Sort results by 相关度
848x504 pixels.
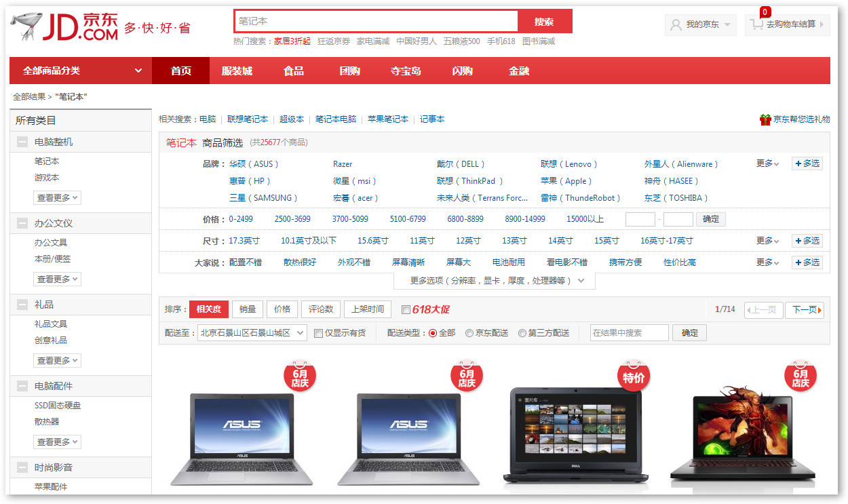click(209, 309)
